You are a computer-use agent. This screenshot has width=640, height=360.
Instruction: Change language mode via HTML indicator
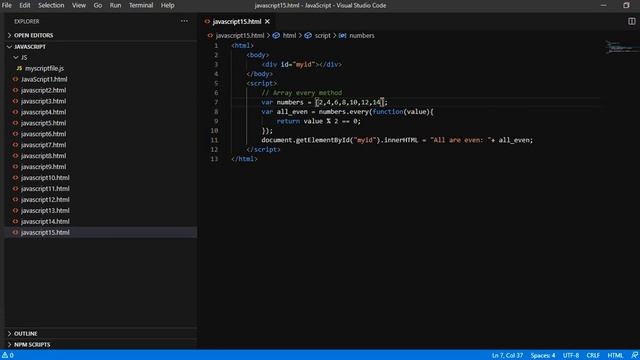point(615,355)
